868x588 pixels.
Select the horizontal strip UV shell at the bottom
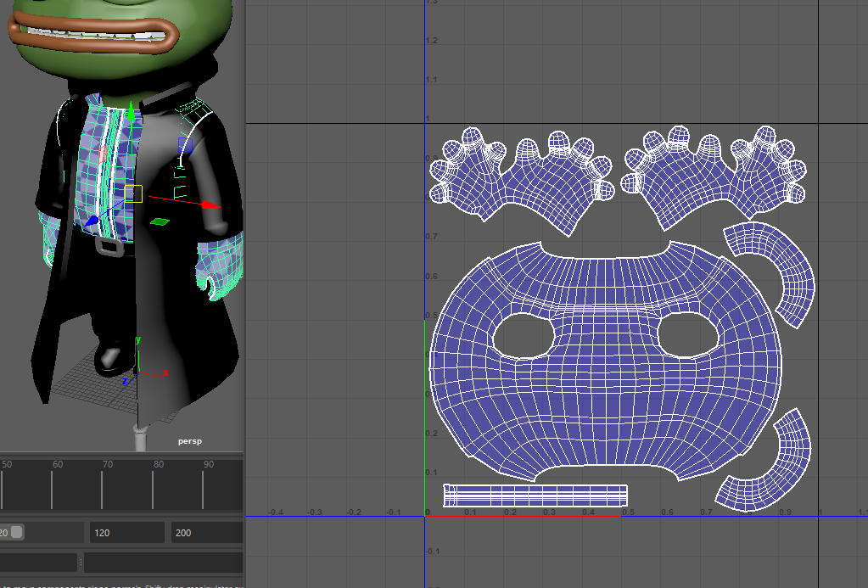pos(535,495)
